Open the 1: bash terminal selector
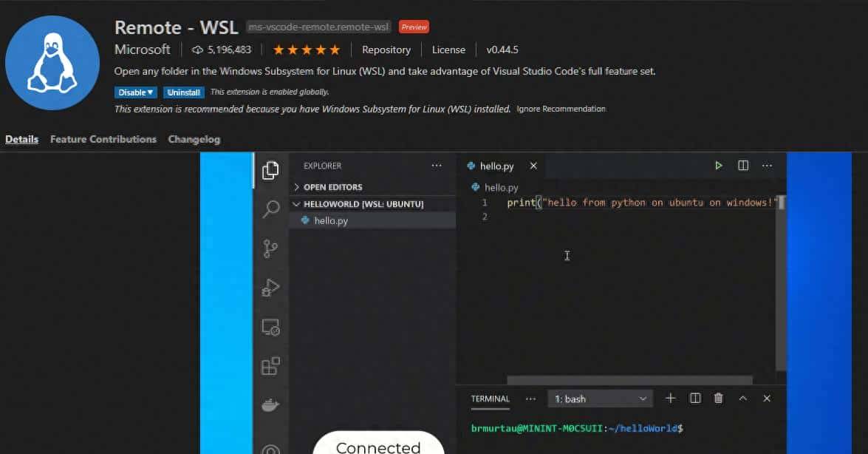 click(600, 399)
